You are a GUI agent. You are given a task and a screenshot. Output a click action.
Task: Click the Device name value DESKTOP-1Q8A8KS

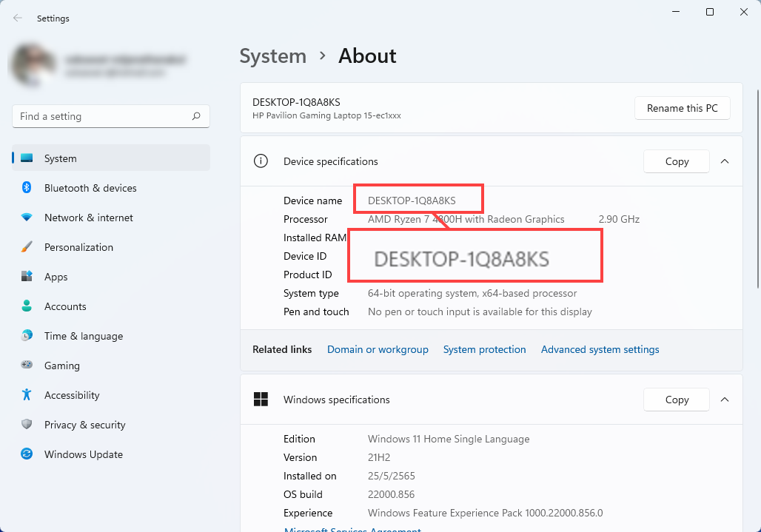tap(412, 201)
